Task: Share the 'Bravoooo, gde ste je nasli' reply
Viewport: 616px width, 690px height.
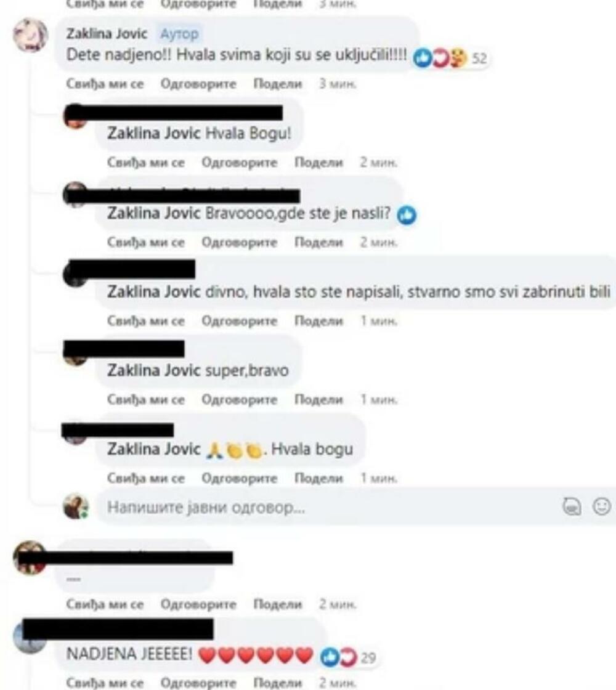Action: tap(318, 242)
